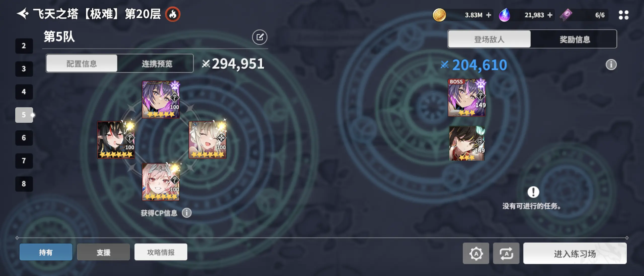The height and width of the screenshot is (276, 644).
Task: Switch to the 奖励信息 tab
Action: click(x=575, y=39)
